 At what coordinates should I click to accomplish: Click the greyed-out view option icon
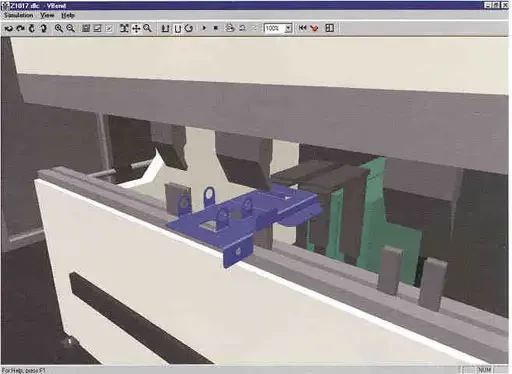[109, 29]
